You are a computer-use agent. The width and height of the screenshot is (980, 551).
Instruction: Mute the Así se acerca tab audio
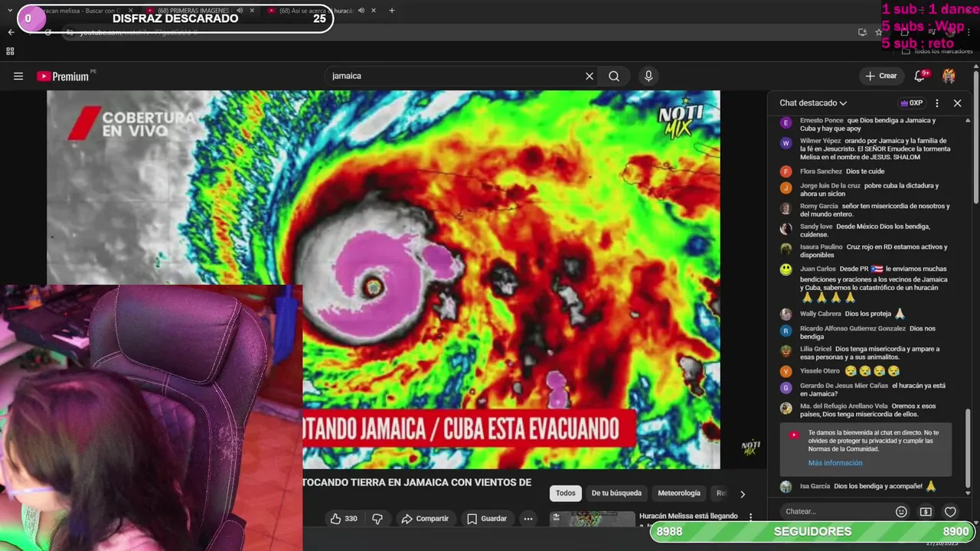tap(361, 11)
